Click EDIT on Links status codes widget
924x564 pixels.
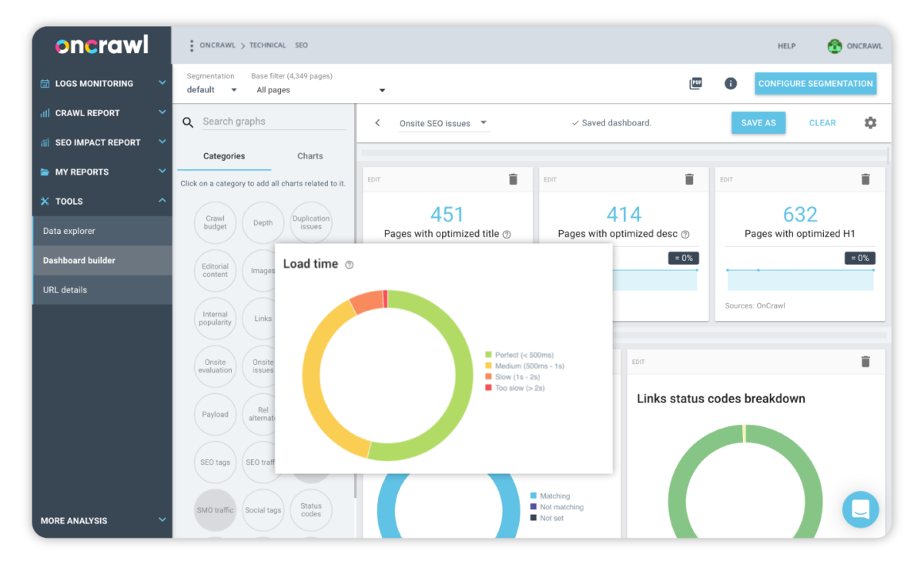[x=638, y=362]
